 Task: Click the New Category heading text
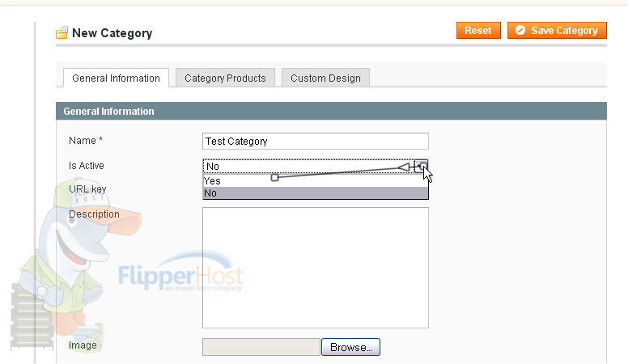[x=112, y=33]
